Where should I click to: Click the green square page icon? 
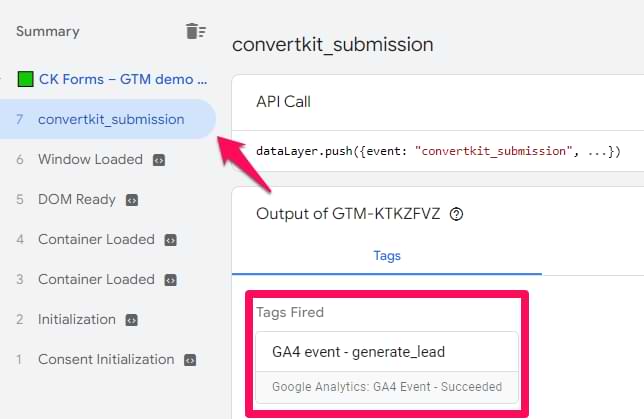pos(26,79)
